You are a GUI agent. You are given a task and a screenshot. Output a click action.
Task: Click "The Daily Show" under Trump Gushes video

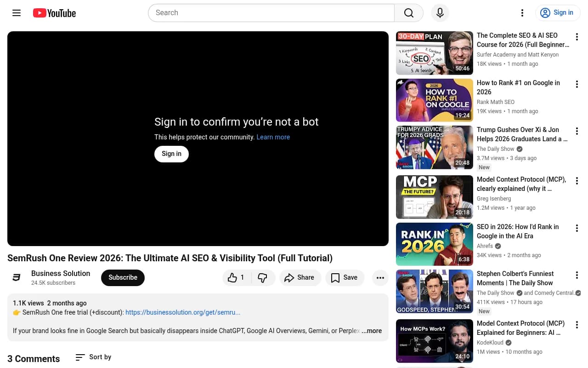(496, 149)
